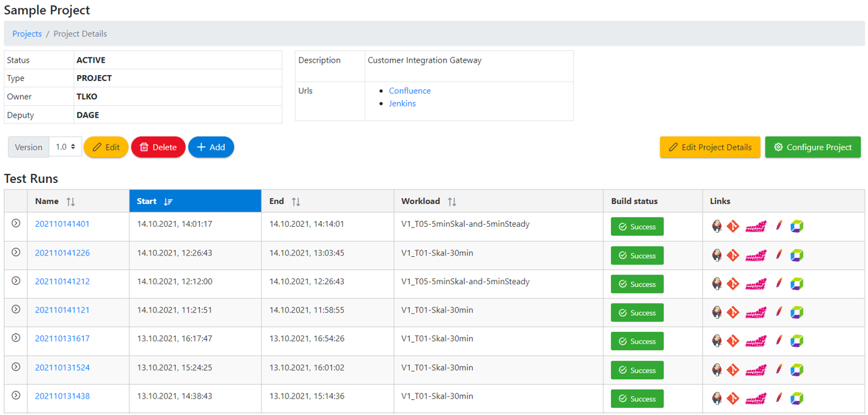The height and width of the screenshot is (415, 868).
Task: Click the green Configure Project button
Action: point(812,147)
